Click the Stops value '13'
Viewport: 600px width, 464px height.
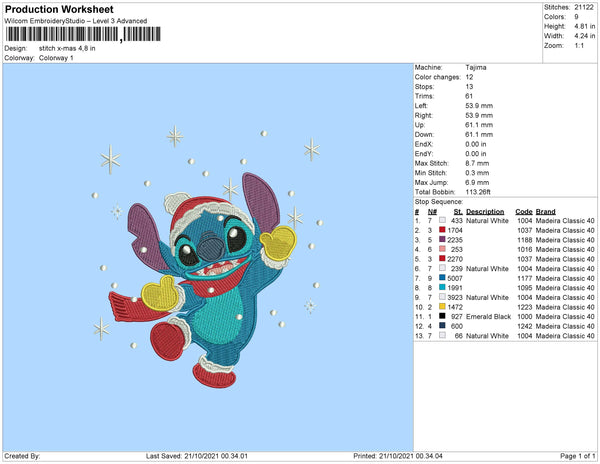(x=470, y=86)
